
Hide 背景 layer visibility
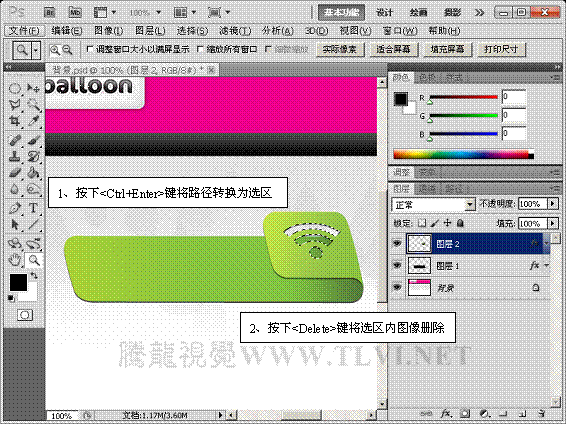397,288
